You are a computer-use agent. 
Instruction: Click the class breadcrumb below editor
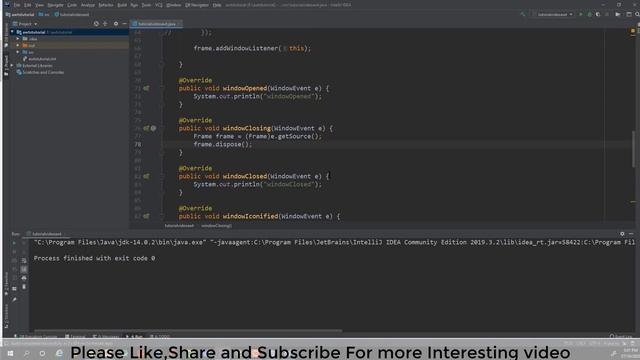click(179, 226)
